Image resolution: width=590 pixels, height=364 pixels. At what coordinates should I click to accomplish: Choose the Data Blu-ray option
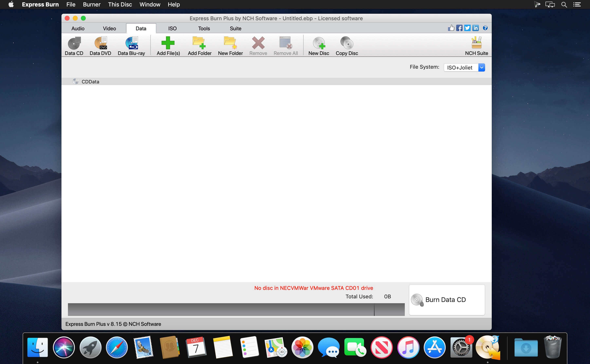pos(131,46)
